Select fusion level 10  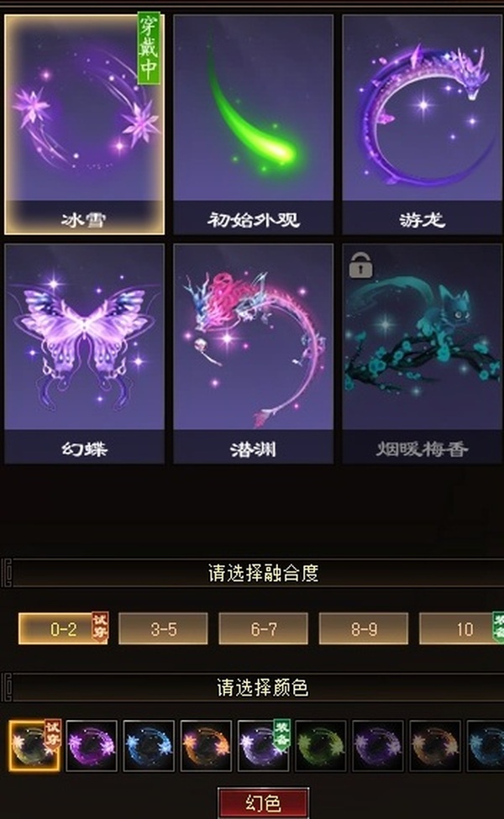(x=462, y=629)
